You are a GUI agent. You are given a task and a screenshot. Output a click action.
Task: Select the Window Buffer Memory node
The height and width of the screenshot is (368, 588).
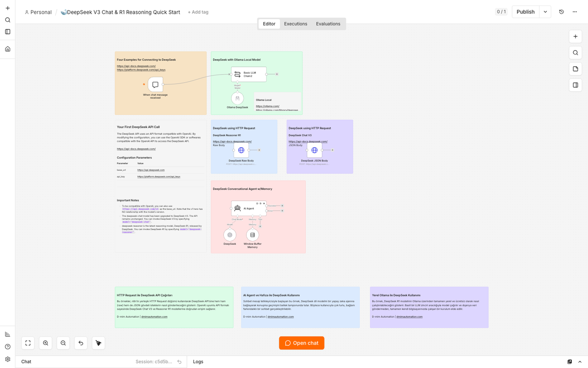(x=252, y=235)
